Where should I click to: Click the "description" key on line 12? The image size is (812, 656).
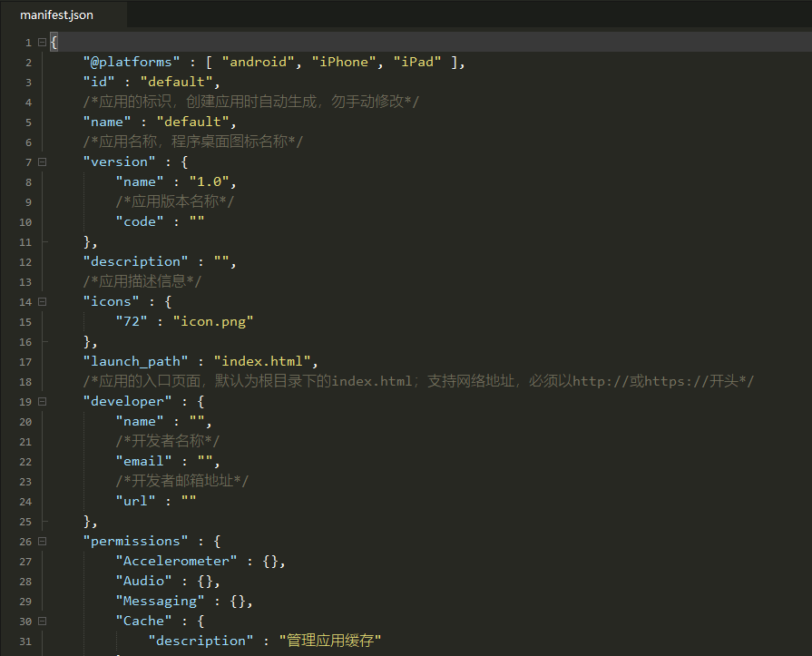(x=136, y=262)
